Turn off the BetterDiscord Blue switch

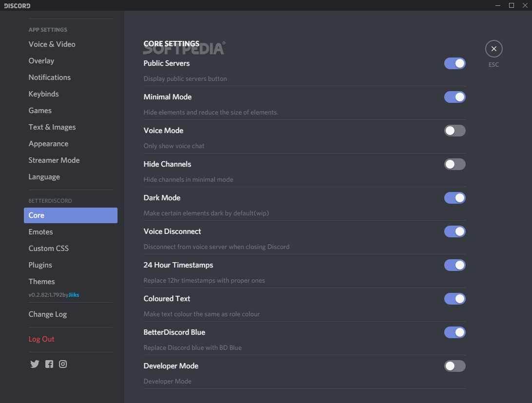coord(454,332)
